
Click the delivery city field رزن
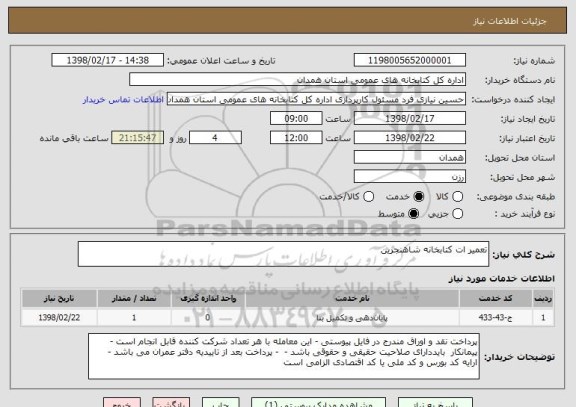coord(410,177)
